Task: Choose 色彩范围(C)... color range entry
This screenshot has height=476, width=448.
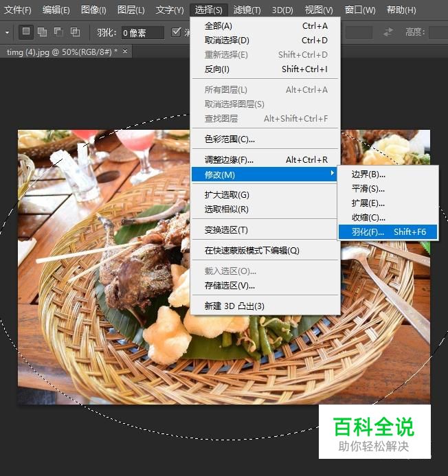Action: click(x=265, y=139)
